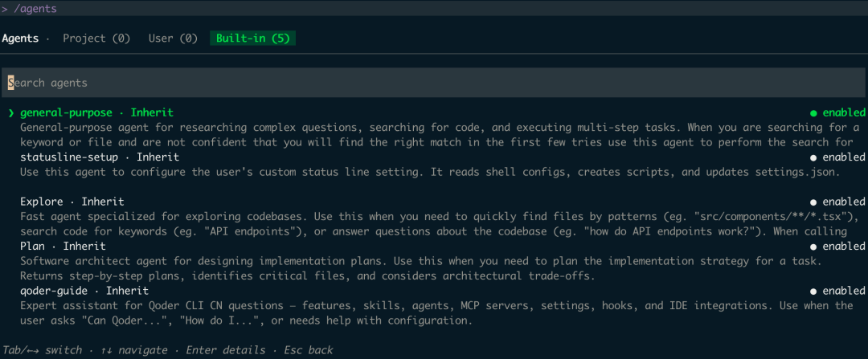Toggle the enabled indicator for Explore agent

(837, 202)
